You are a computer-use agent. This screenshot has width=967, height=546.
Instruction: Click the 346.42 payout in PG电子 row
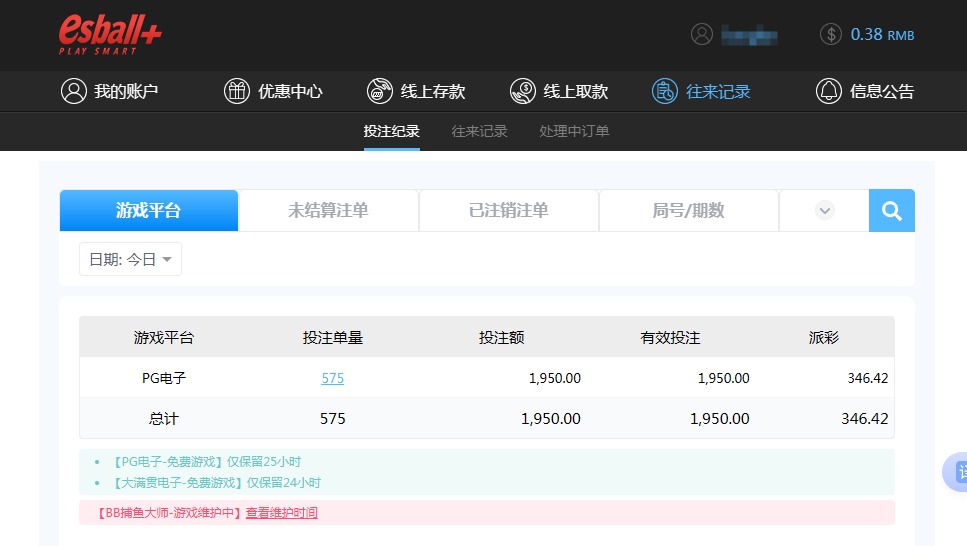868,378
